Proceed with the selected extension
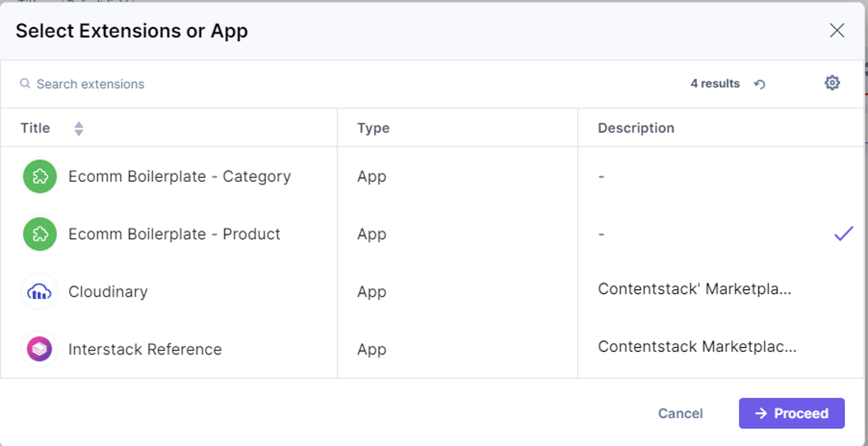This screenshot has width=868, height=446. tap(792, 413)
